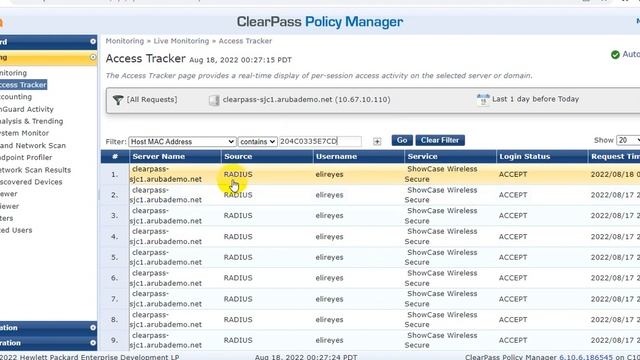Open the Network Scan sidebar item
Image resolution: width=640 pixels, height=360 pixels.
[x=33, y=145]
